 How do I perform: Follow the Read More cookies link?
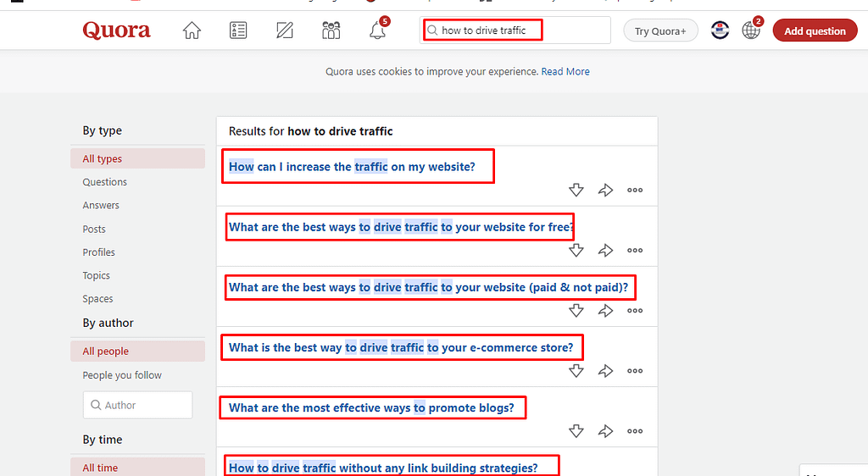(565, 71)
